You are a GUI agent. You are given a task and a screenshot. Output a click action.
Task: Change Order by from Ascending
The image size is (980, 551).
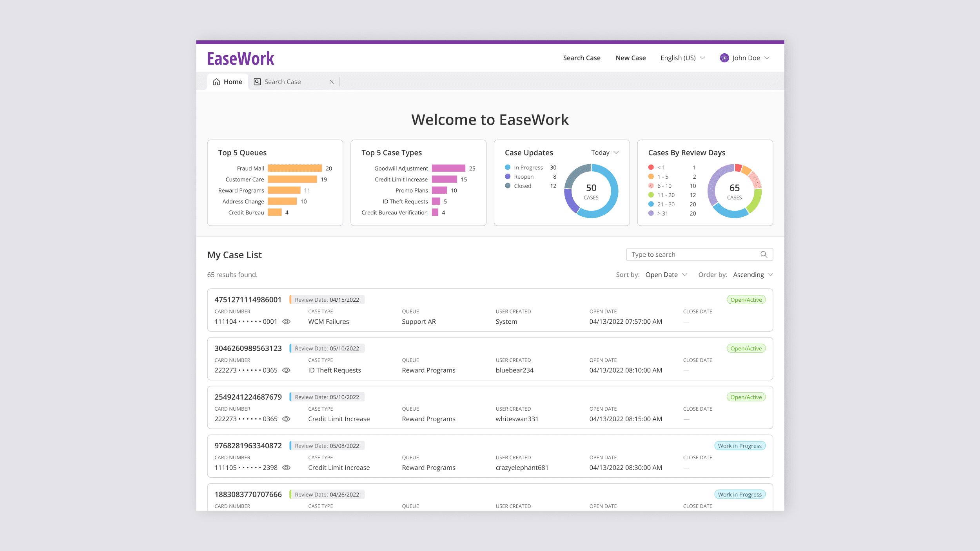tap(752, 274)
